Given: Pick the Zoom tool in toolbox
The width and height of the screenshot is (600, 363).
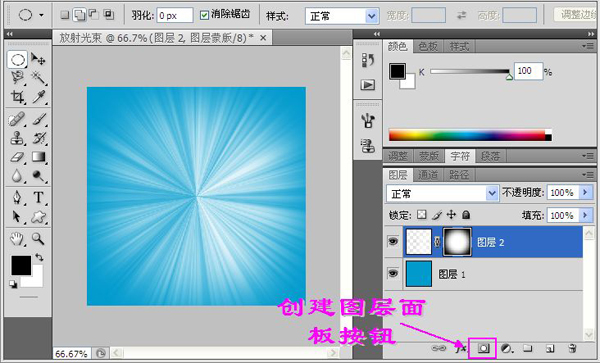Looking at the screenshot, I should click(x=38, y=239).
